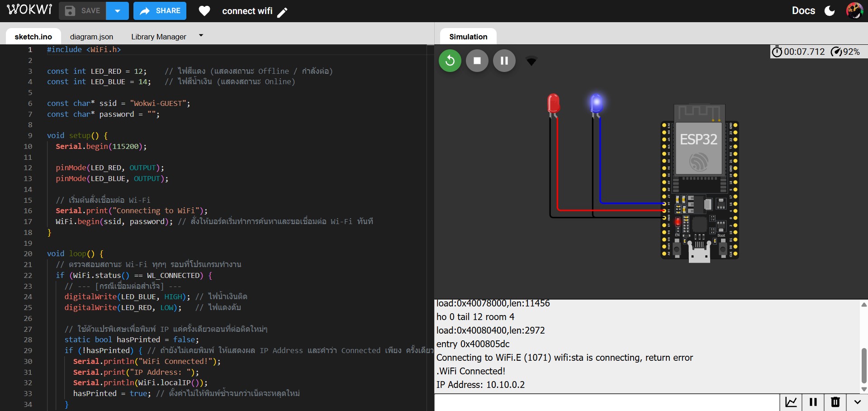
Task: Clear serial monitor with trash icon
Action: tap(835, 402)
